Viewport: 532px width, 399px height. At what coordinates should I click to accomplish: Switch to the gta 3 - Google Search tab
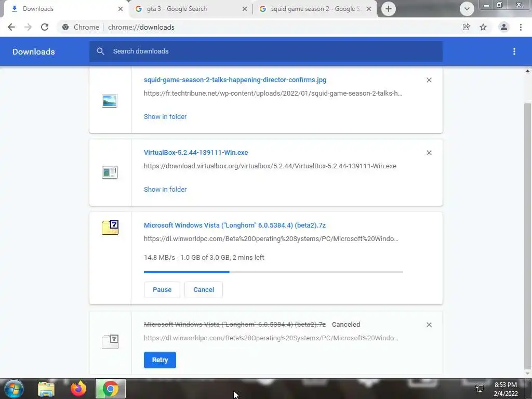coord(191,9)
